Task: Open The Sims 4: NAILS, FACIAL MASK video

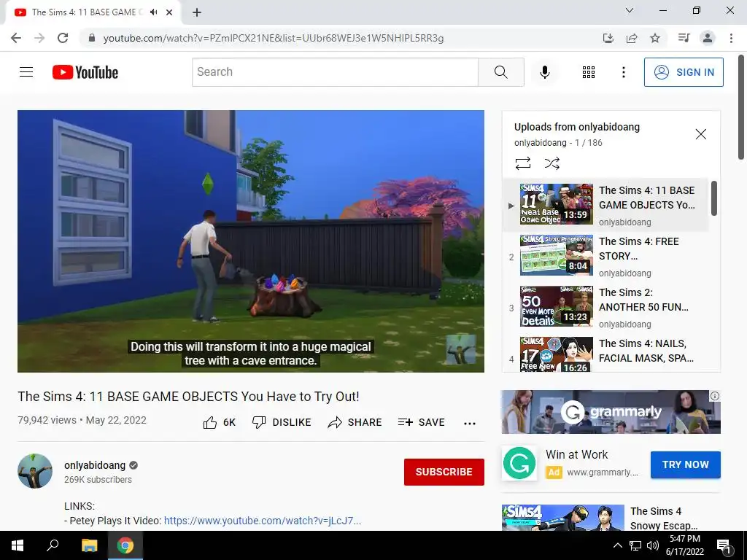Action: pyautogui.click(x=605, y=355)
